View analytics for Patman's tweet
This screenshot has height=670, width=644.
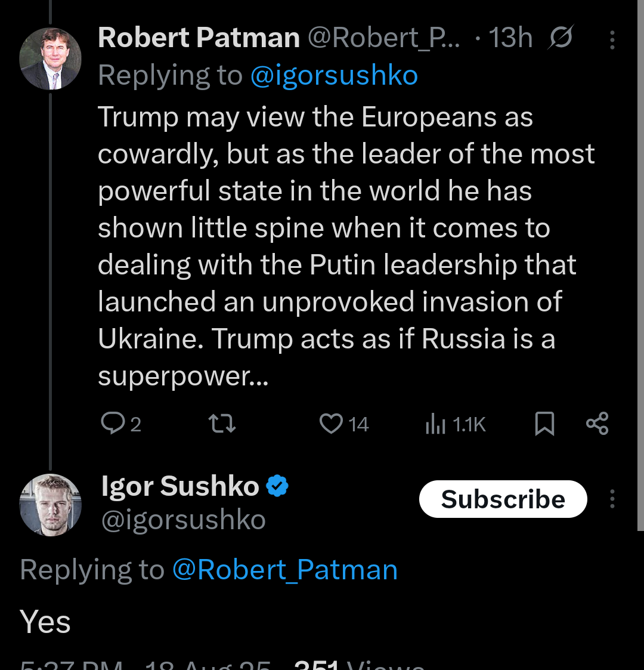pos(436,424)
